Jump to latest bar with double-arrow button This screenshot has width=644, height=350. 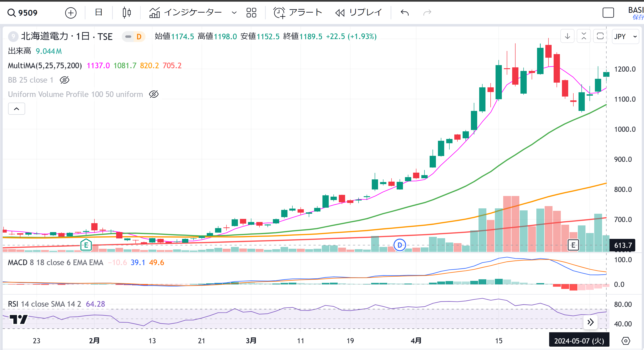(590, 322)
